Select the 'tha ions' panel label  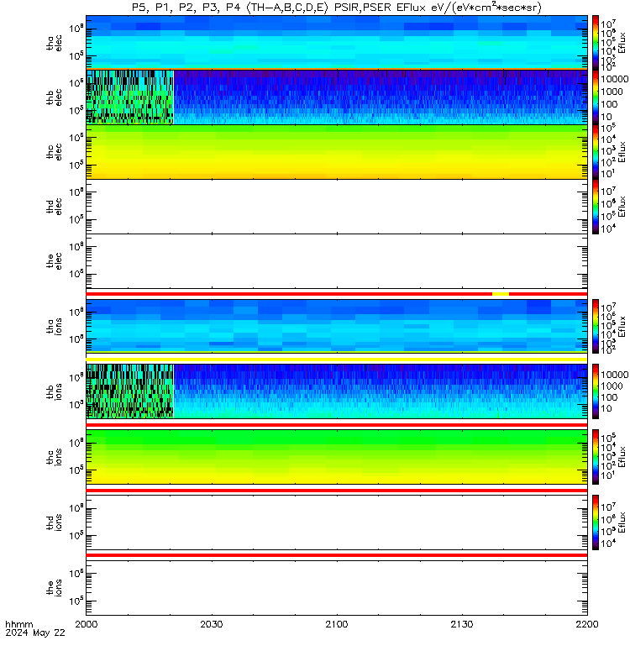coord(54,326)
